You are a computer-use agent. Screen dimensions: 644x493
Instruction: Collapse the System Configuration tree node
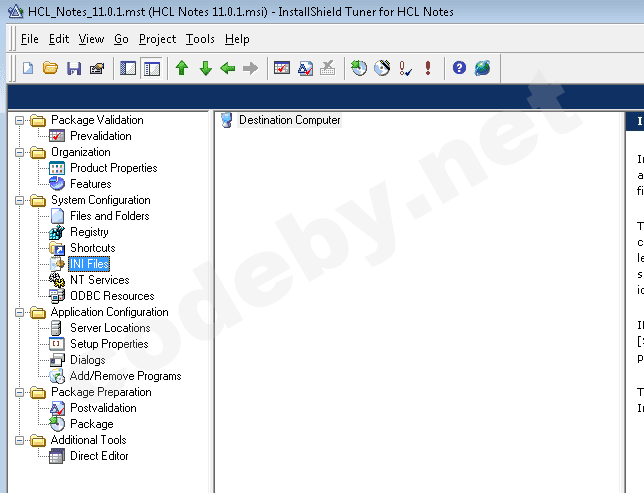coord(19,200)
